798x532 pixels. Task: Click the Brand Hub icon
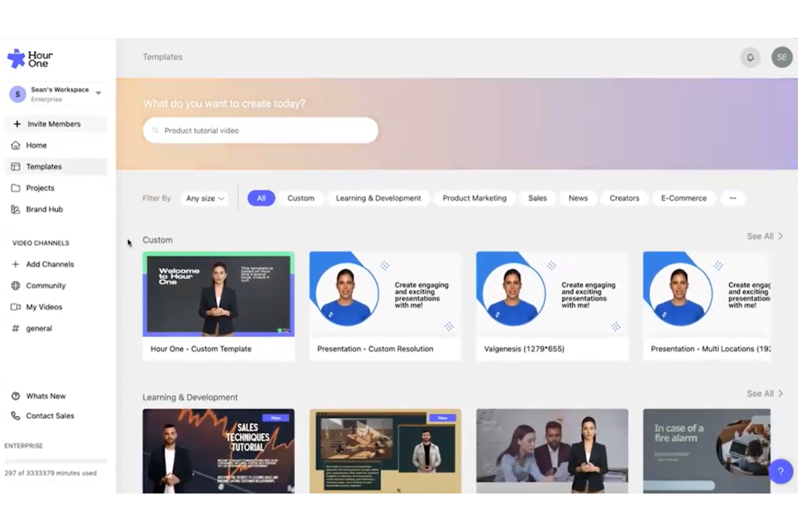click(16, 209)
